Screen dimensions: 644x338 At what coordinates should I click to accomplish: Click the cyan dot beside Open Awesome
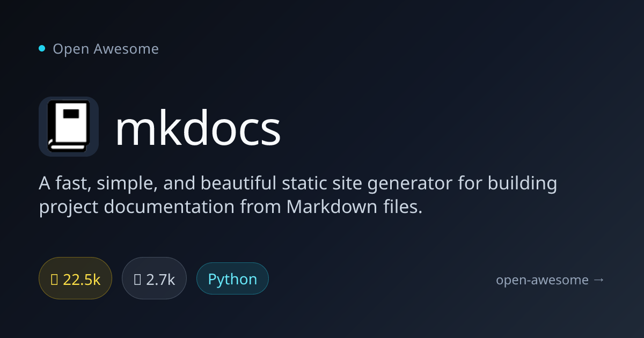pos(42,49)
